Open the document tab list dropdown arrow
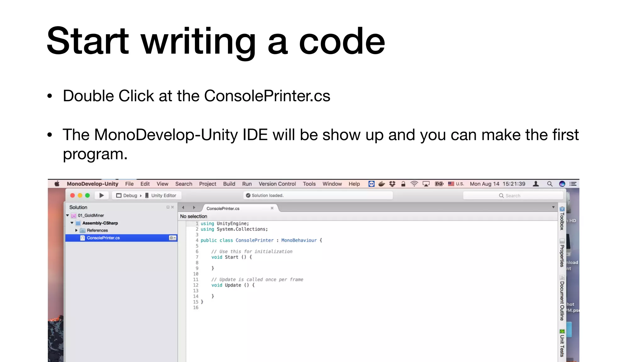 coord(553,207)
